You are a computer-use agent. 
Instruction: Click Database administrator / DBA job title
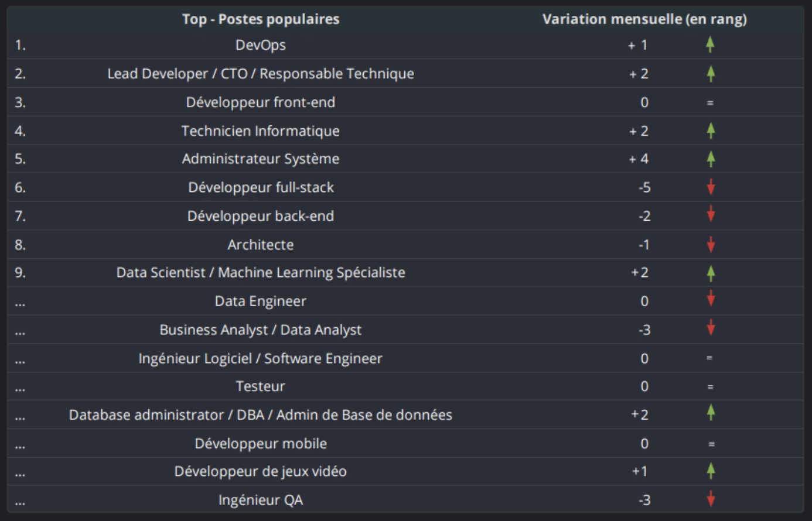coord(261,415)
